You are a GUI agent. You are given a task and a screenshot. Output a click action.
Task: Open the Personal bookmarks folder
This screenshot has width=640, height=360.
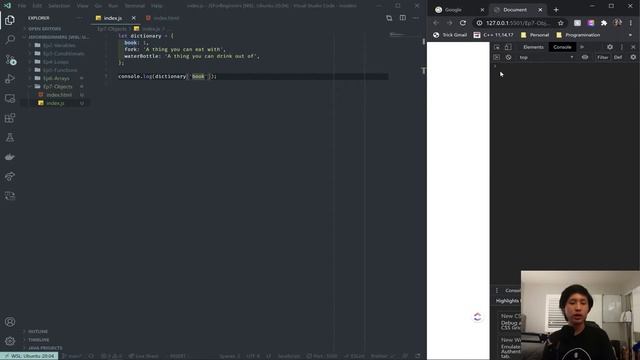(535, 35)
